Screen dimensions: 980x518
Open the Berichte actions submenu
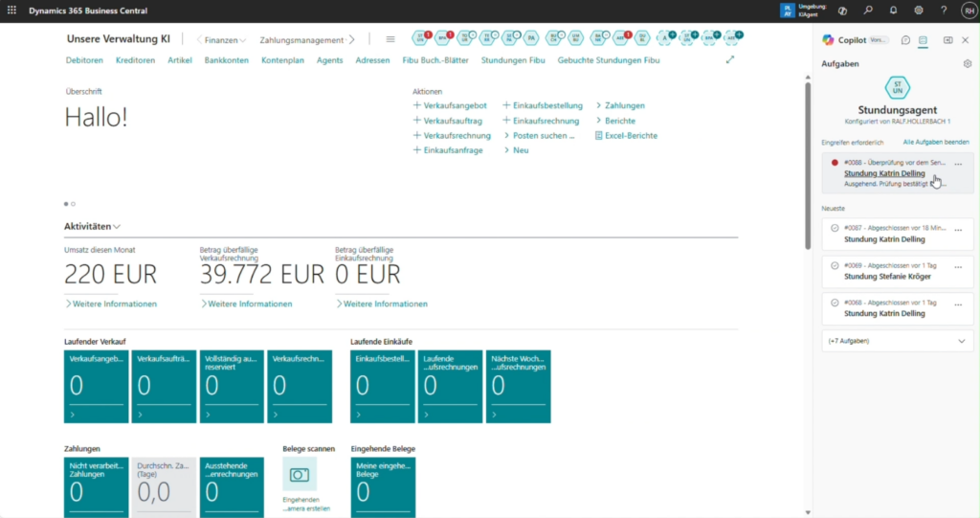(615, 121)
